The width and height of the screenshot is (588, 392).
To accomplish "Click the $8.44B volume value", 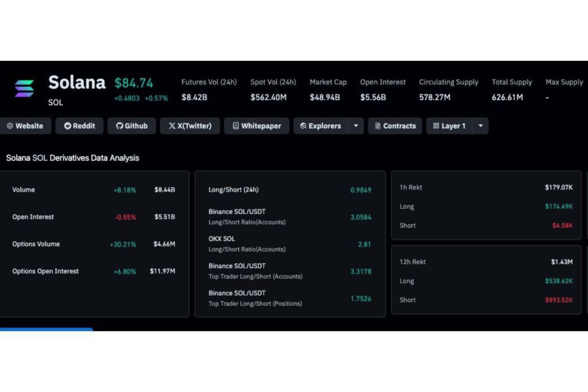I will click(x=165, y=189).
